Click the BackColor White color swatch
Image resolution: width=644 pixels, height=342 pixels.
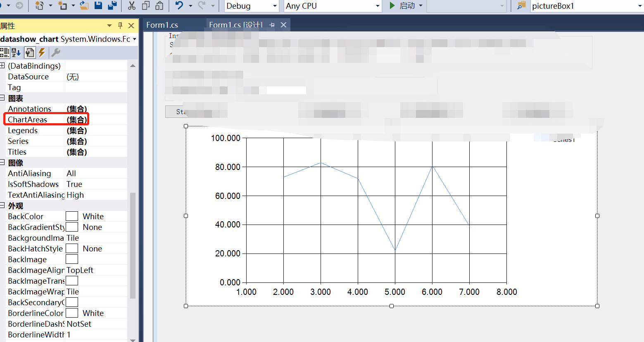click(x=72, y=216)
